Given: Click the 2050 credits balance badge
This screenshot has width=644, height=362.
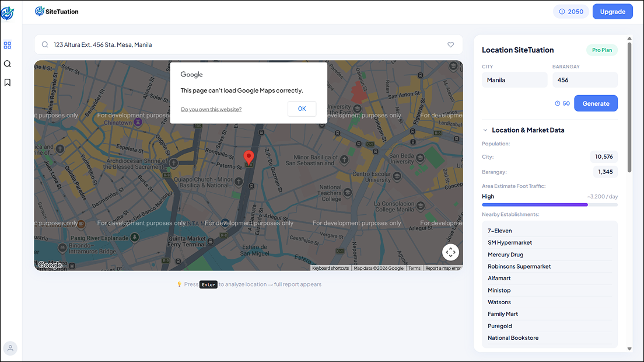Looking at the screenshot, I should pyautogui.click(x=571, y=12).
